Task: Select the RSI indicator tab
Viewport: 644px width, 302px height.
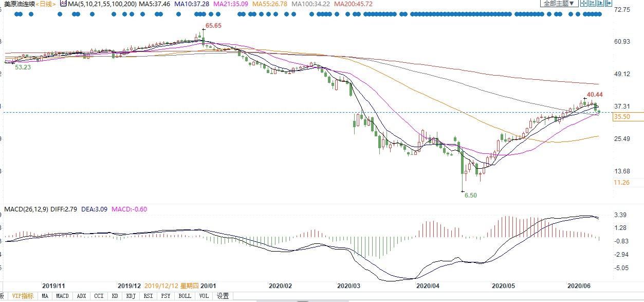Action: click(149, 296)
